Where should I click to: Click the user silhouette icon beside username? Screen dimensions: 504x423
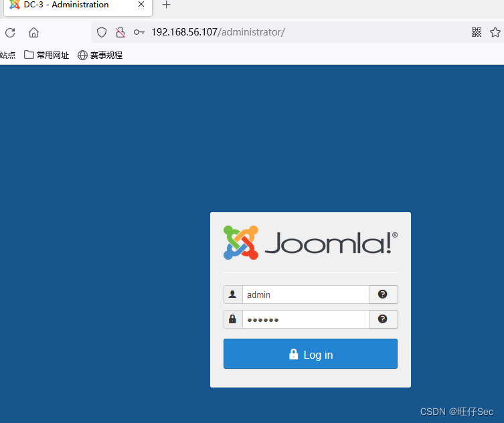tap(233, 294)
